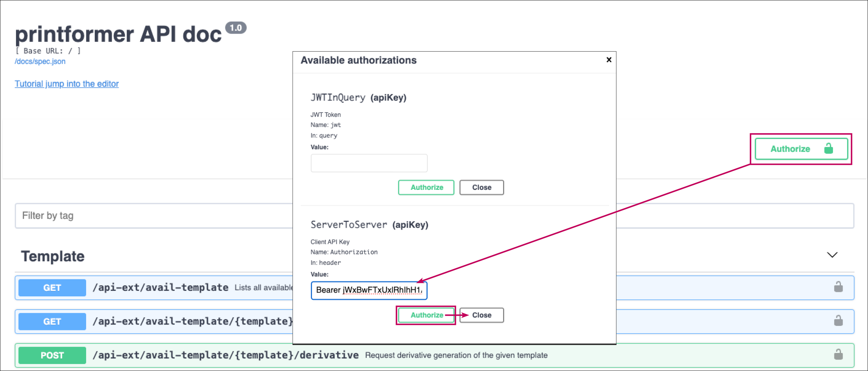Click the blue GET badge for avail-template/{template}
The height and width of the screenshot is (371, 868).
point(52,321)
